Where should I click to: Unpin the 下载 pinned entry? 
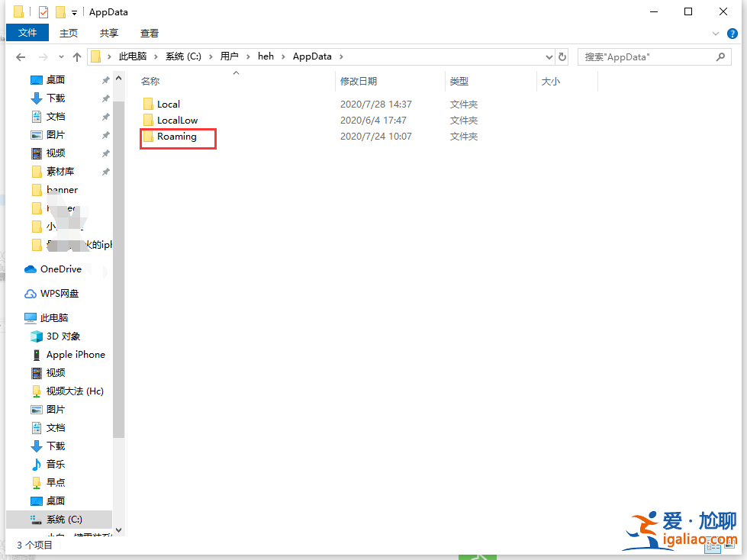105,98
